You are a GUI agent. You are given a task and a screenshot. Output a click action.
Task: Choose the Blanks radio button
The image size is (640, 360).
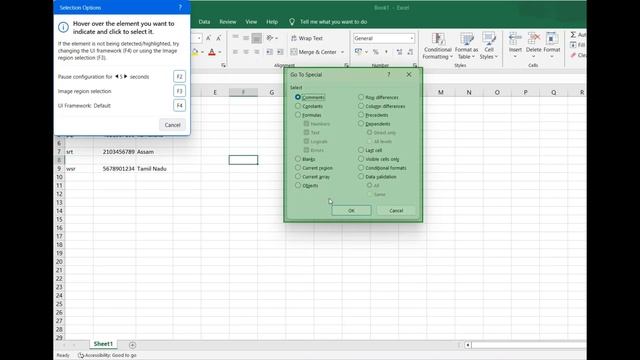click(298, 159)
